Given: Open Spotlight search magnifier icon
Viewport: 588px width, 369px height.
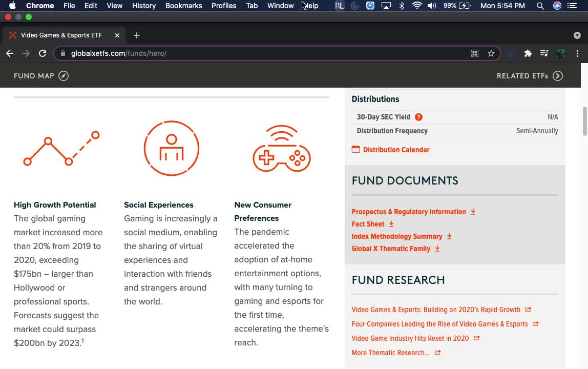Looking at the screenshot, I should [540, 6].
